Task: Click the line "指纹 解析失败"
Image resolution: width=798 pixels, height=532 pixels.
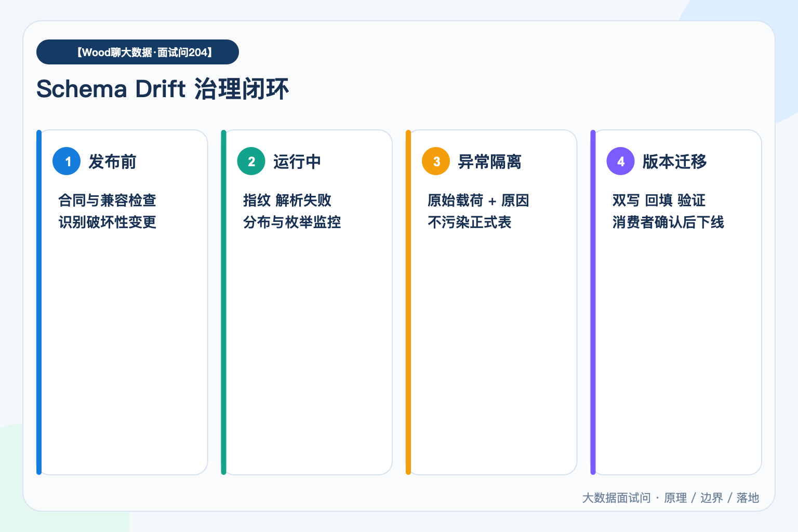Action: tap(287, 200)
